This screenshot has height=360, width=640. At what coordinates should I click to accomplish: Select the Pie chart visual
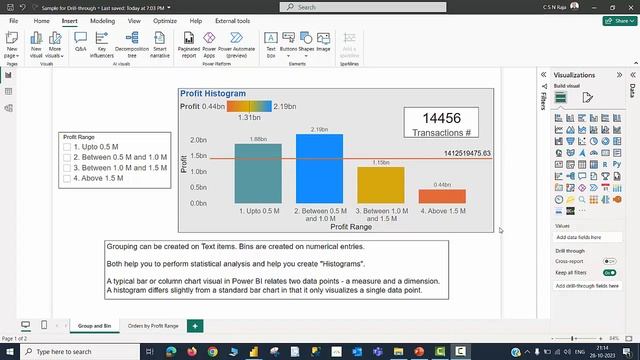(x=594, y=141)
